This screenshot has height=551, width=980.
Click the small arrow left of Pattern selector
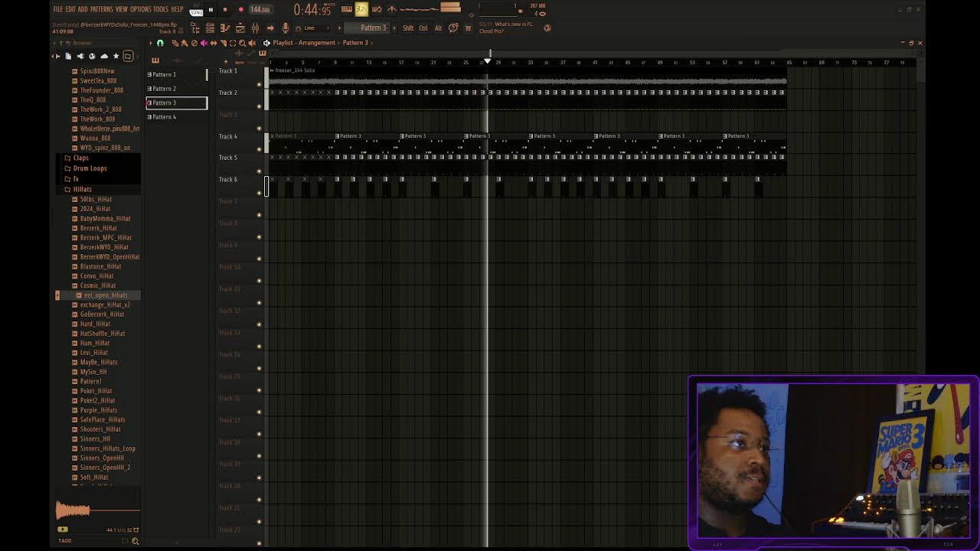click(x=339, y=28)
